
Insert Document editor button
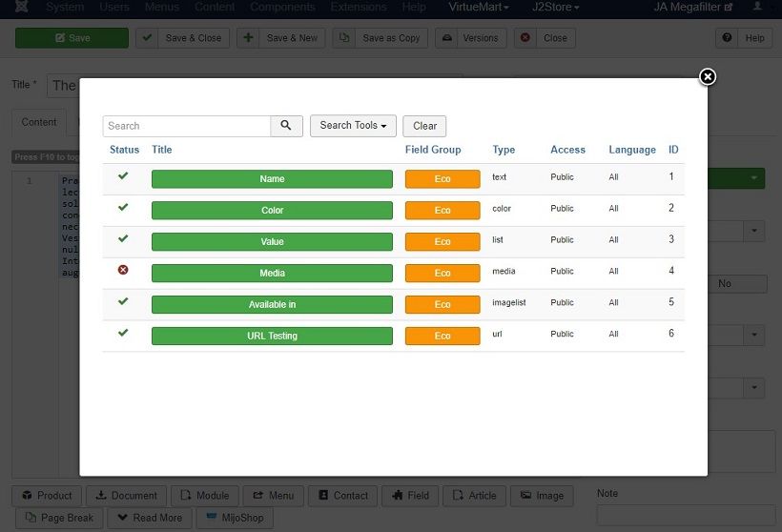click(126, 496)
